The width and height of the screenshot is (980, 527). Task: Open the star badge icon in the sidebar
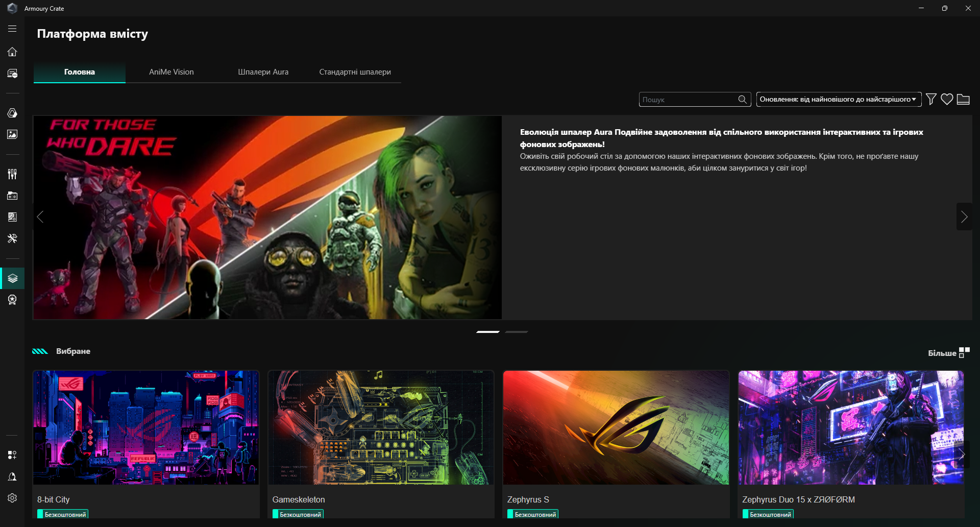click(x=12, y=300)
